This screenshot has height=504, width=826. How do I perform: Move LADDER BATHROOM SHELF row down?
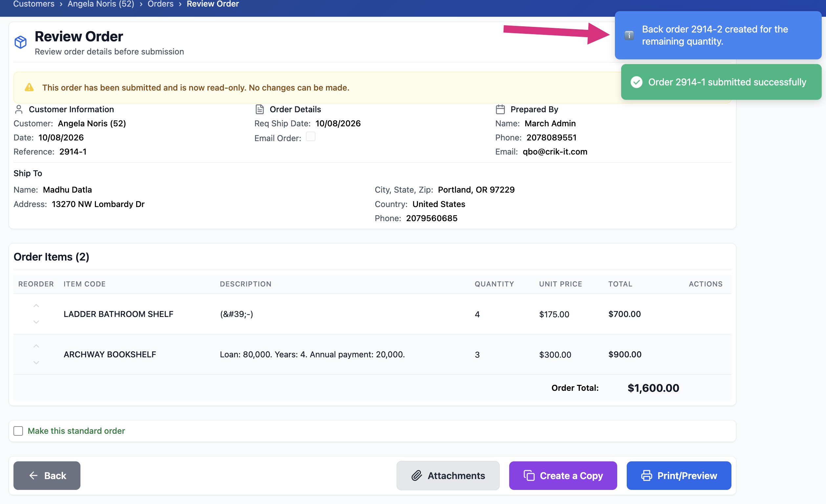36,322
